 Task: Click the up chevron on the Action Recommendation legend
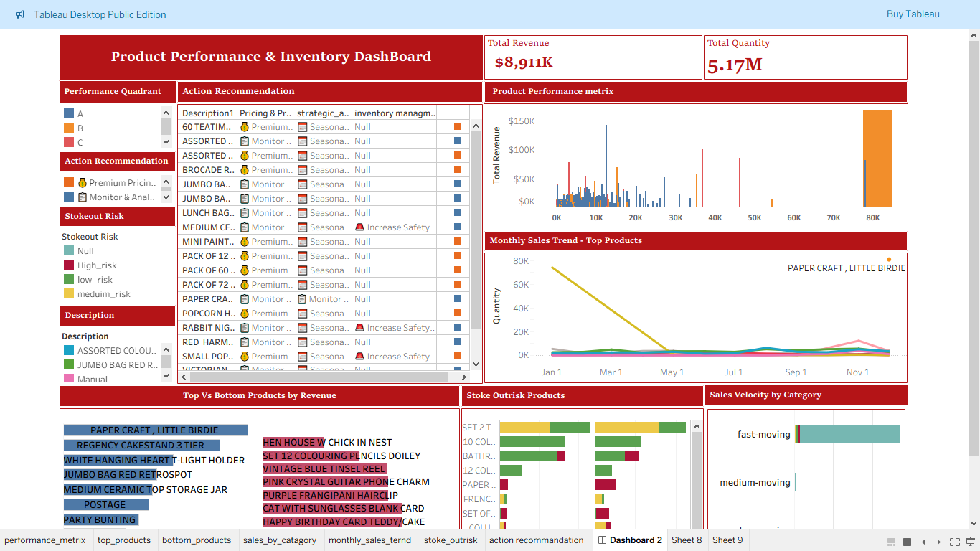click(166, 182)
